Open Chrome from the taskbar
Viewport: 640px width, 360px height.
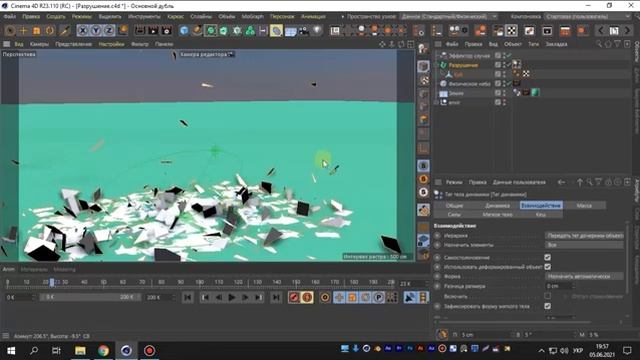pos(103,351)
